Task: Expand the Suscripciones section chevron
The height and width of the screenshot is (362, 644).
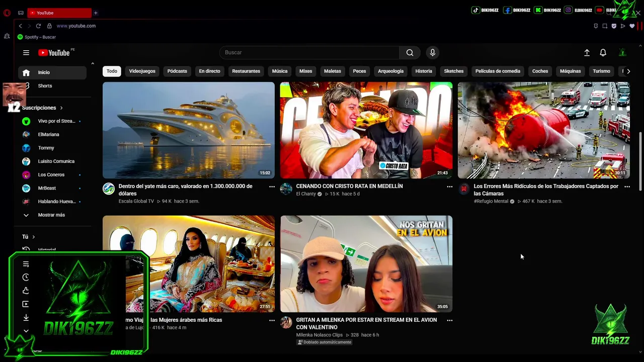Action: pyautogui.click(x=61, y=108)
